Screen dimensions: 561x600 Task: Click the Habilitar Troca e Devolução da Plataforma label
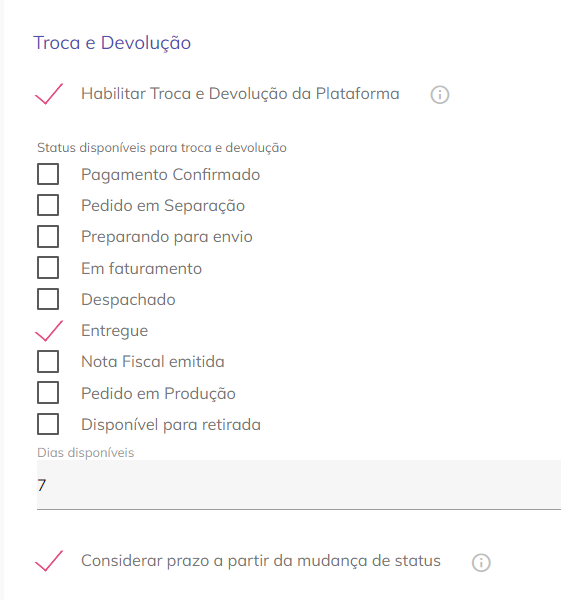coord(240,94)
